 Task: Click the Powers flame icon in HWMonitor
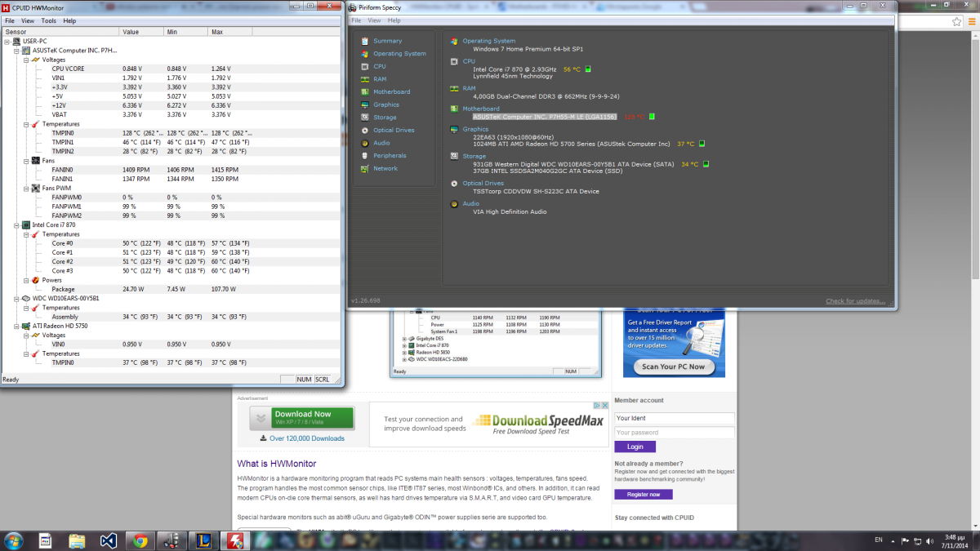tap(36, 280)
